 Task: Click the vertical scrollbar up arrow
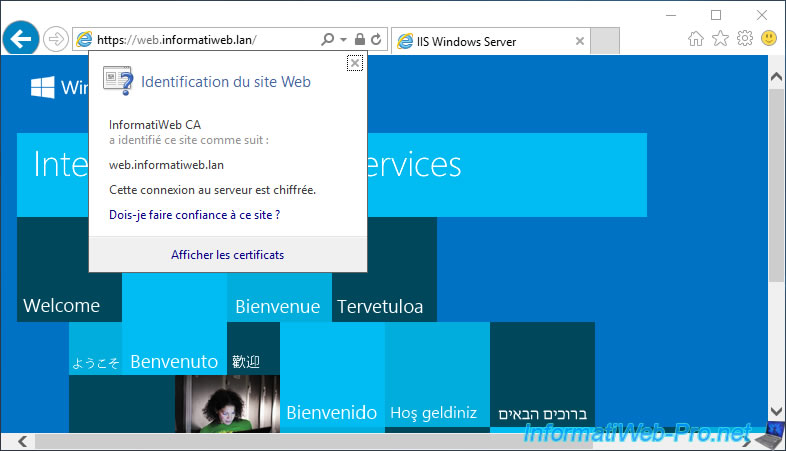[x=776, y=77]
